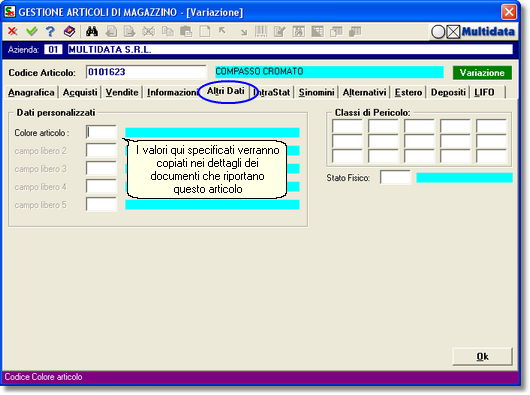Screen dimensions: 530x395
Task: Open the Estero tab
Action: (x=408, y=92)
